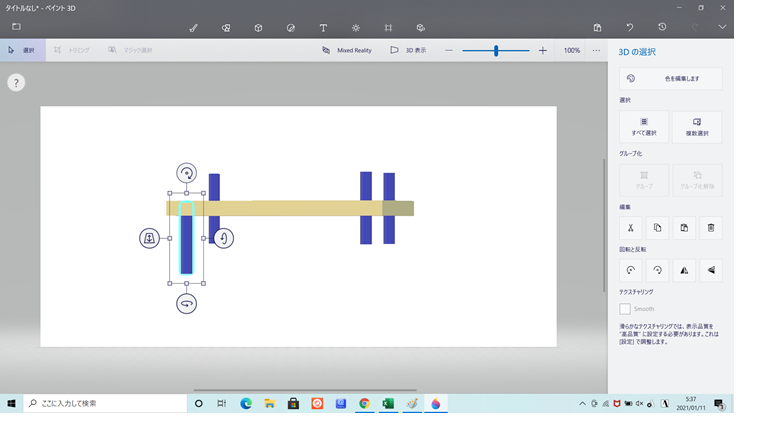Choose the マジック選択 magic select tool

tap(130, 50)
